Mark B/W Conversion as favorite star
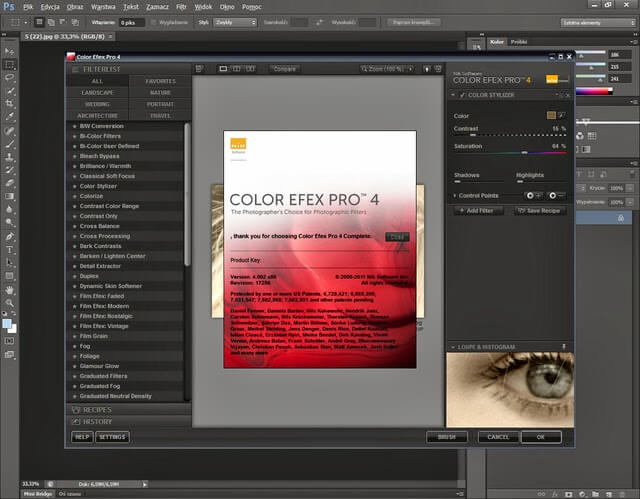640x499 pixels. pos(75,126)
